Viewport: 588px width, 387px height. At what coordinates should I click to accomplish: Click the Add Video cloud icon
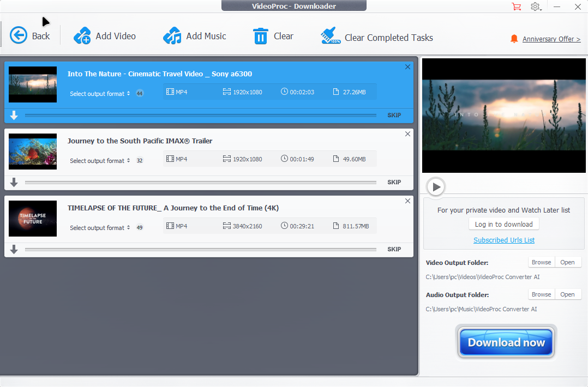82,36
